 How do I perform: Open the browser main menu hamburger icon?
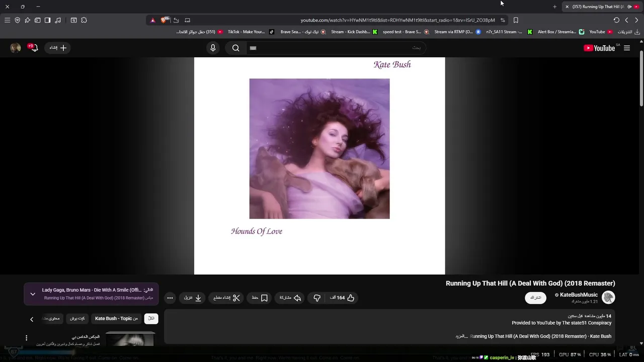click(7, 20)
